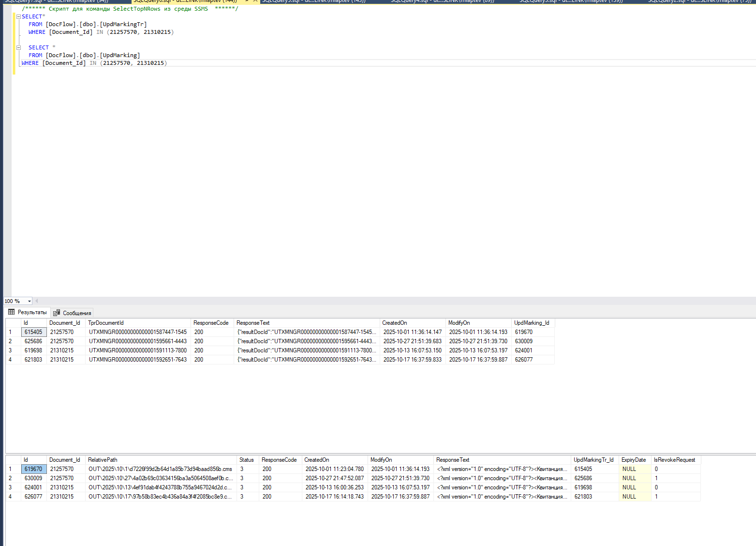Select row 2 header in the top results grid

pos(13,341)
